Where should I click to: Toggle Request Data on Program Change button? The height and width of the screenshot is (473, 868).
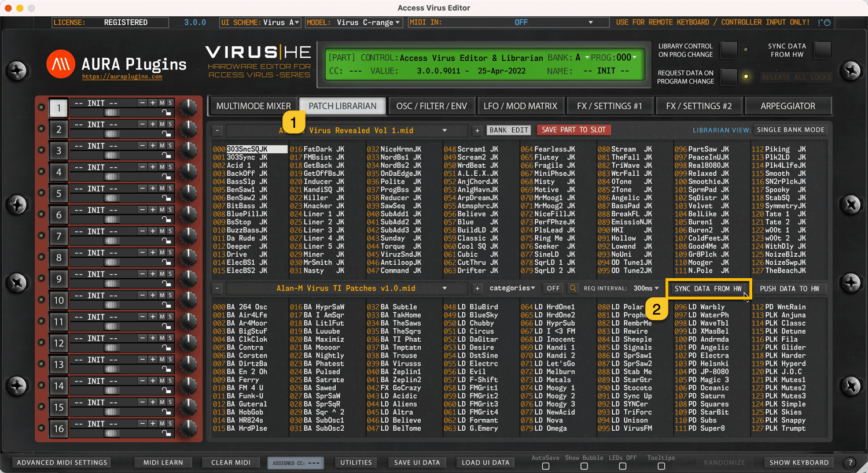pos(729,76)
